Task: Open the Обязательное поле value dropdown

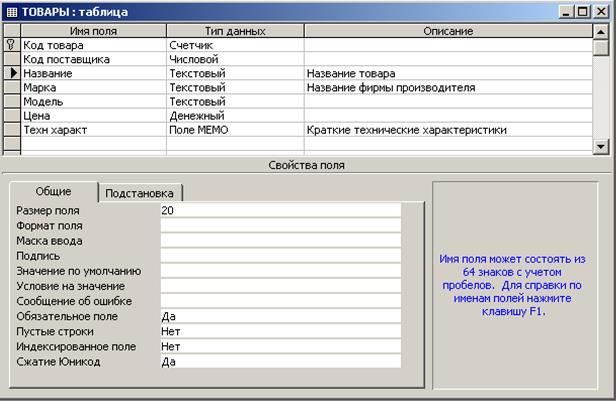Action: click(279, 317)
